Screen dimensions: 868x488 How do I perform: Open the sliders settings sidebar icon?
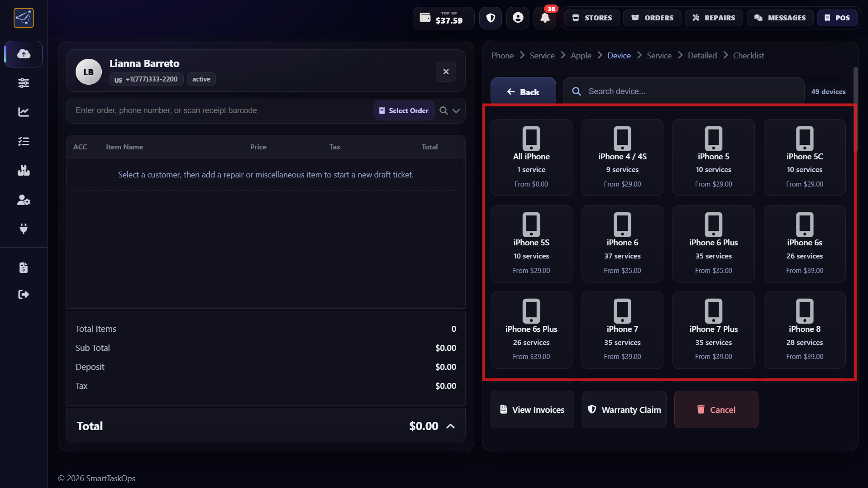(24, 83)
